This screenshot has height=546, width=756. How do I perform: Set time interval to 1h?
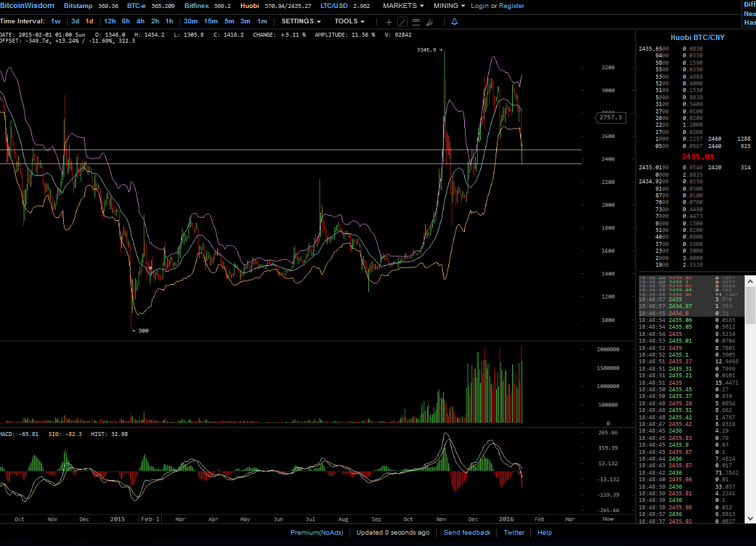(x=169, y=21)
